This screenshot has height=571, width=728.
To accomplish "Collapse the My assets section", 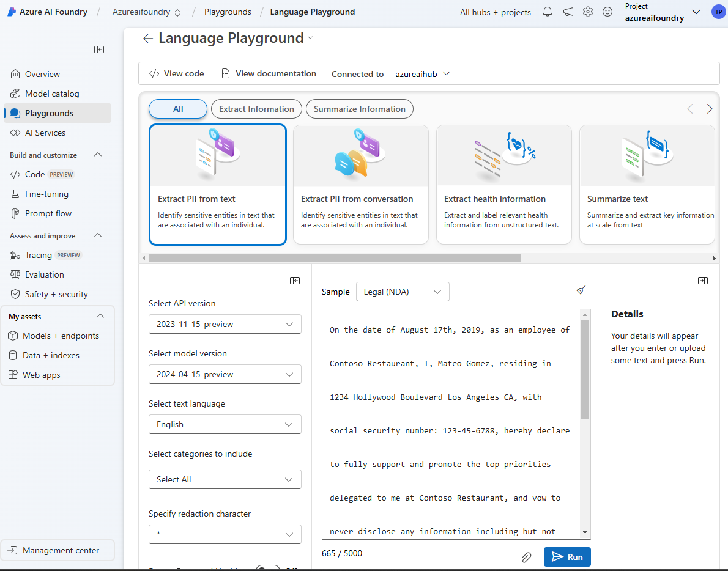I will pos(100,316).
